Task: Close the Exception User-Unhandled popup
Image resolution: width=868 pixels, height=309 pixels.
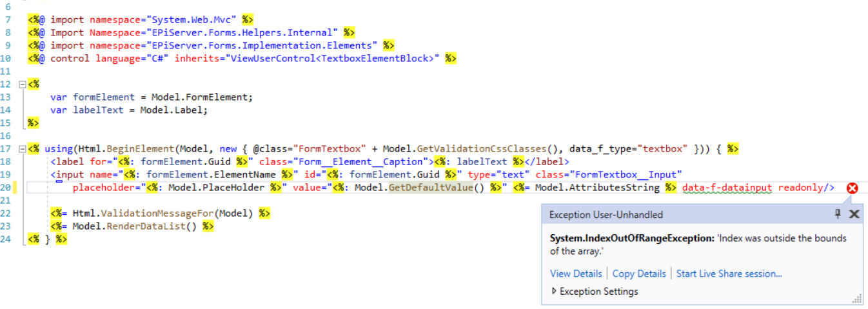Action: [x=854, y=214]
